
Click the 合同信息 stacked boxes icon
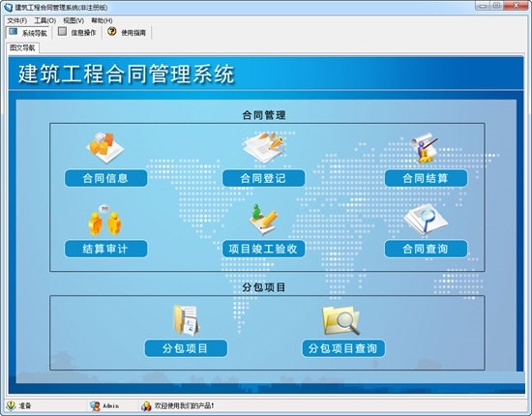(x=105, y=148)
